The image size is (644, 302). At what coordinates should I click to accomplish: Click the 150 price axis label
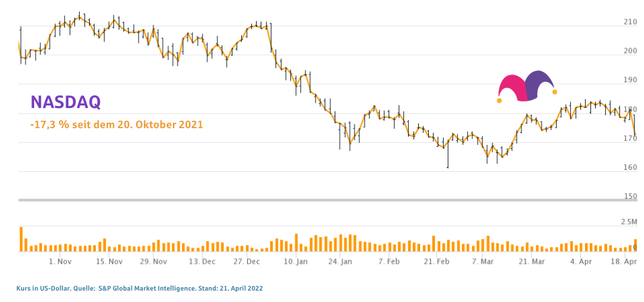pos(630,197)
